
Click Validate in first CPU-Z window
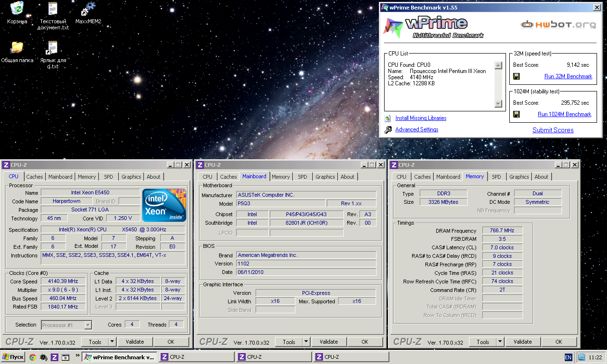[135, 342]
